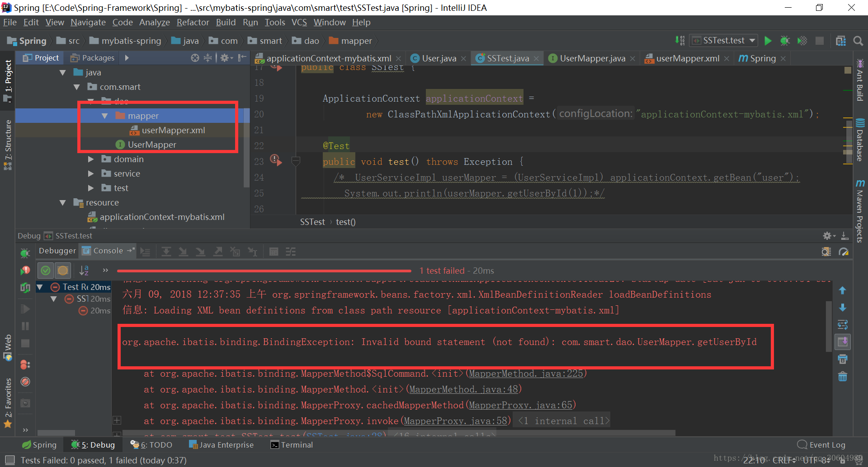Toggle auto-test icon in debug sidebar

(25, 287)
